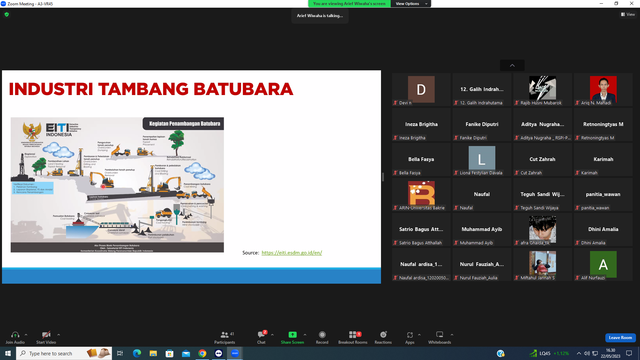Image resolution: width=640 pixels, height=360 pixels.
Task: Click the taskbar clock showing 16.30
Action: click(x=611, y=353)
